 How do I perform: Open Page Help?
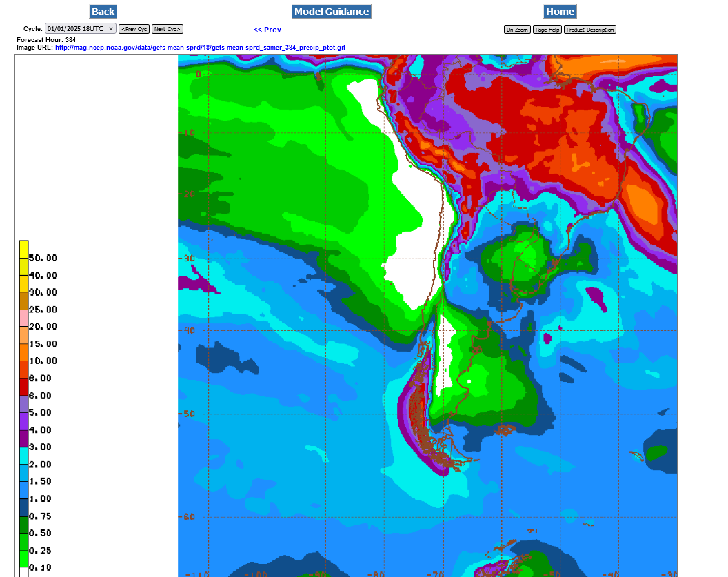pyautogui.click(x=547, y=30)
